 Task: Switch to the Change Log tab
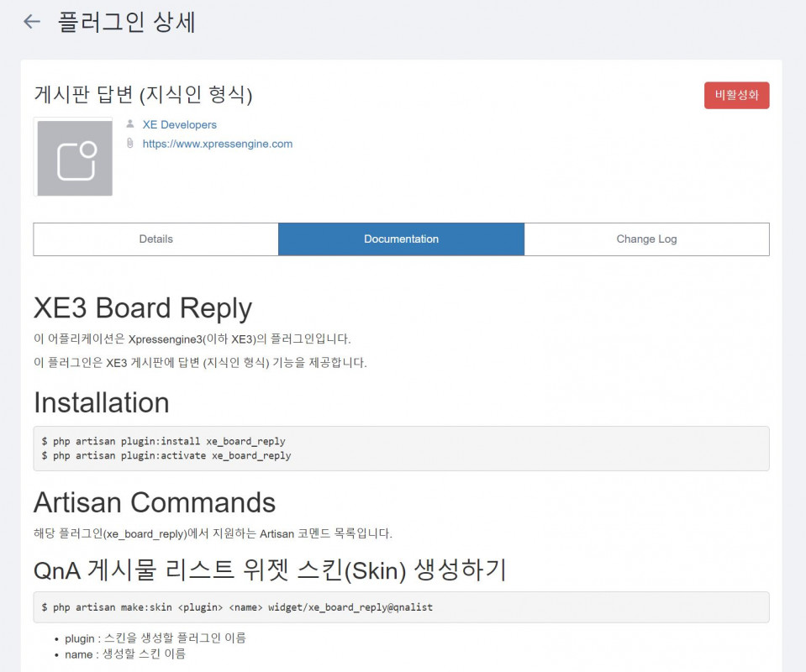[x=645, y=239]
